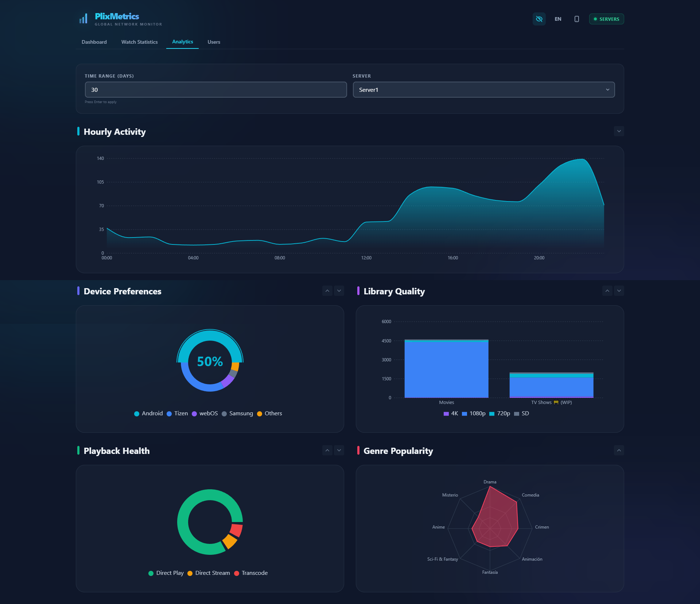
Task: Toggle the SD legend series
Action: tap(521, 413)
